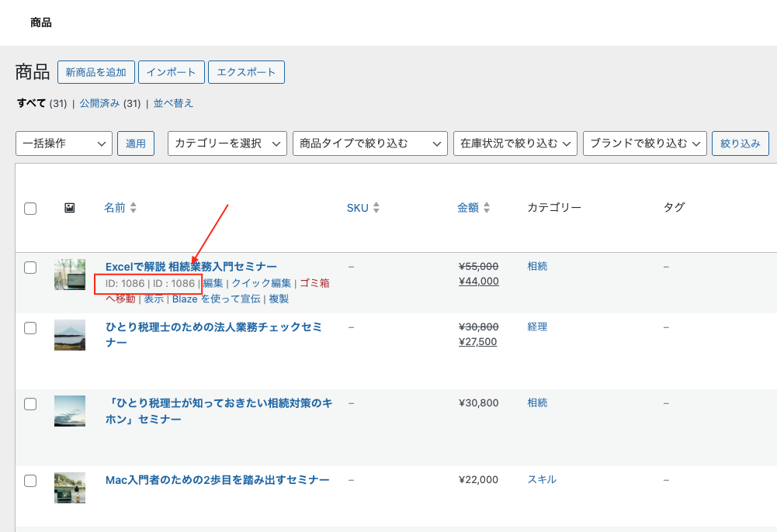Viewport: 777px width, 532px height.
Task: Click the thumbnail for 相続対策のキホン seminar
Action: [x=70, y=411]
